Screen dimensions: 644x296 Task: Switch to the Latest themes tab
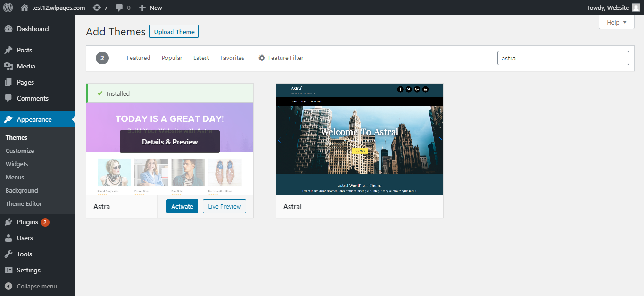tap(201, 58)
